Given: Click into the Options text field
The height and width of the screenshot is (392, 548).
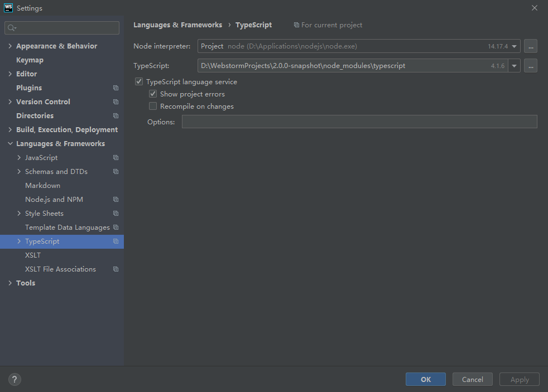Looking at the screenshot, I should [x=359, y=122].
